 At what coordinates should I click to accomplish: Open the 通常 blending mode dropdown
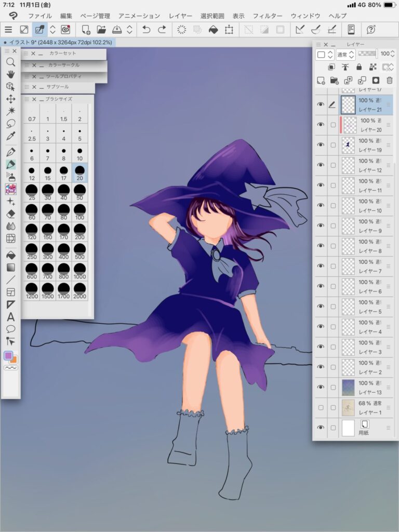[x=345, y=54]
